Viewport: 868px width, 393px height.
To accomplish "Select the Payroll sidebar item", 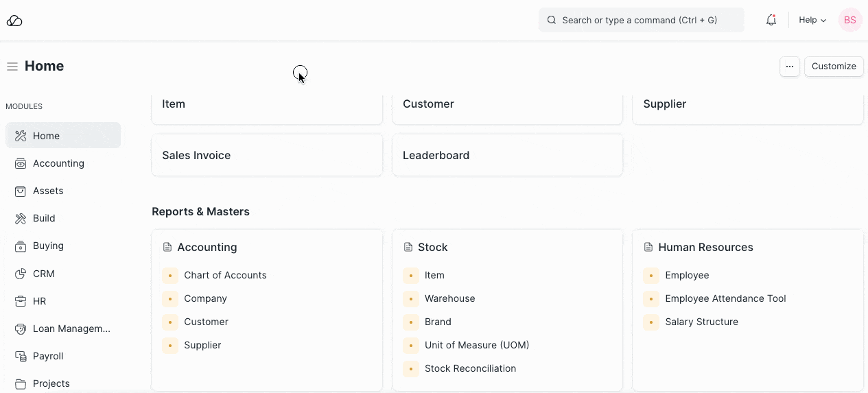I will point(48,356).
